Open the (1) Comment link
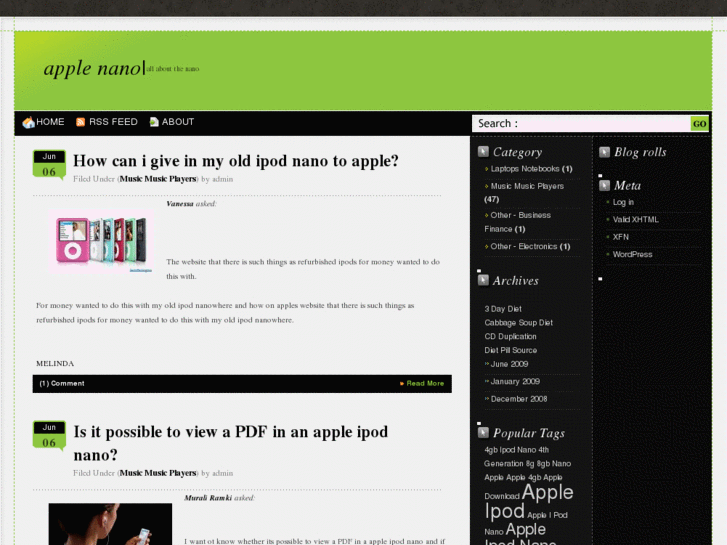 pos(62,384)
